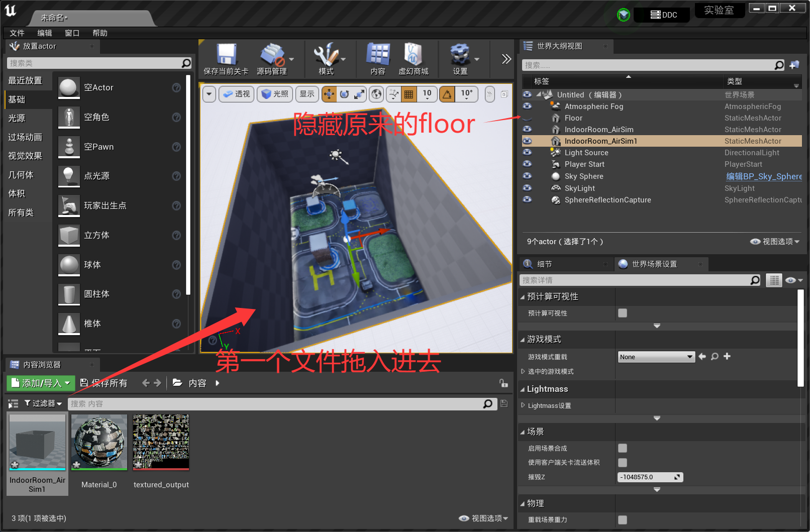
Task: Open Content Browser View Options (视图选项)
Action: click(483, 518)
